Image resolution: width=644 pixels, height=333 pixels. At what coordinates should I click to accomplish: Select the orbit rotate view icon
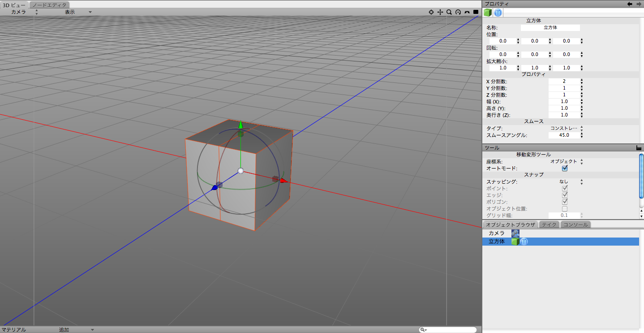click(458, 12)
